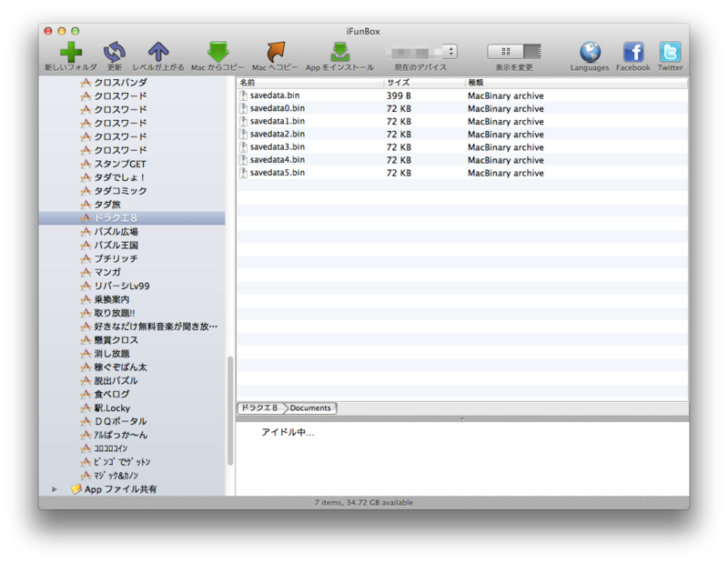
Task: Switch to list view in view switcher
Action: click(532, 51)
